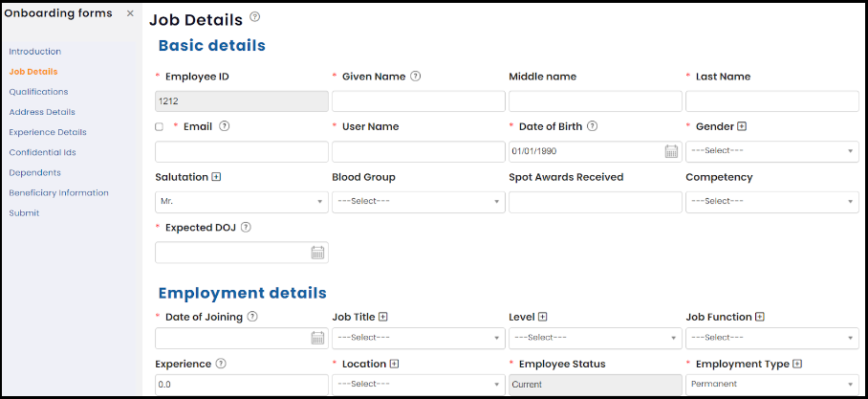Close the Onboarding forms sidebar
This screenshot has height=399, width=868.
(130, 13)
